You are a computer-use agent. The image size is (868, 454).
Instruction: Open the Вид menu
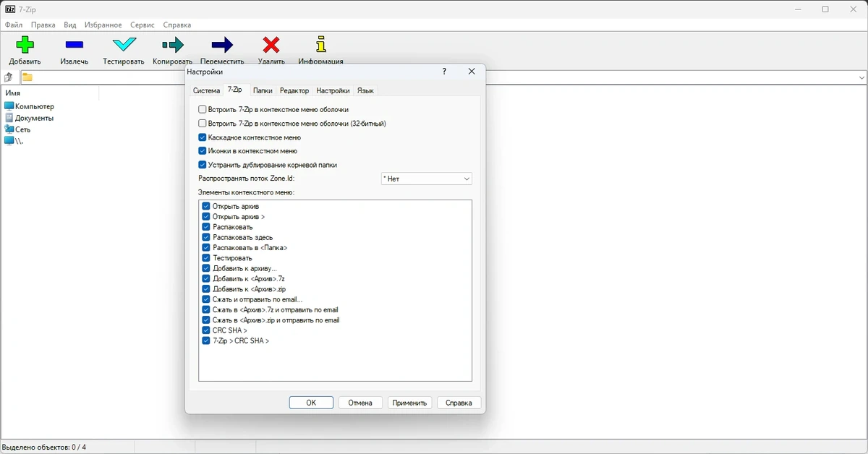click(70, 25)
